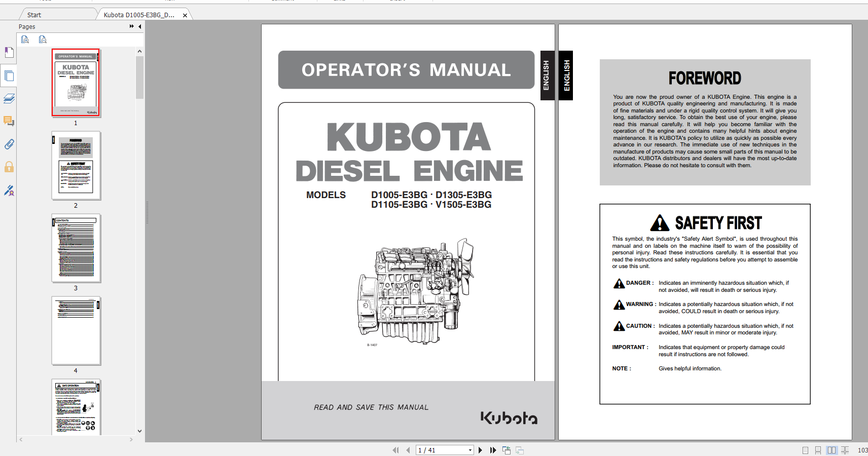Enable facing pages view

831,450
